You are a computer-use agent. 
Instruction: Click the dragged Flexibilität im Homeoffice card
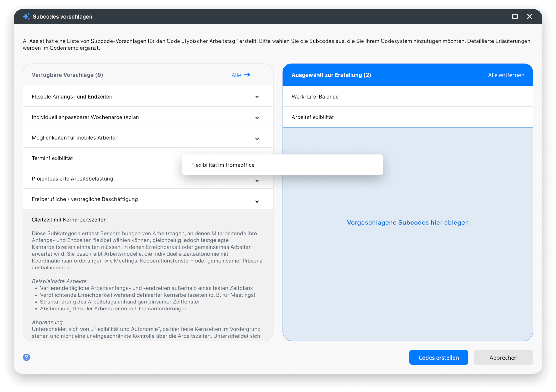click(223, 165)
